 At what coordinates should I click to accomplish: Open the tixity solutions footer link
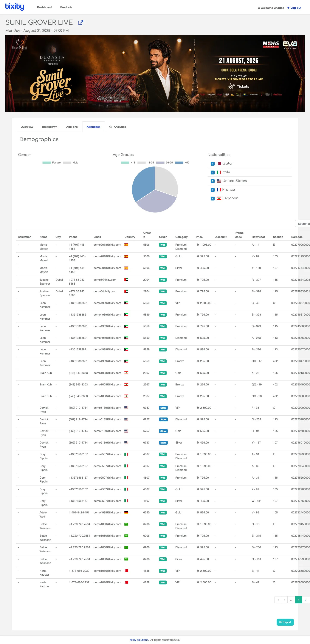pyautogui.click(x=139, y=640)
